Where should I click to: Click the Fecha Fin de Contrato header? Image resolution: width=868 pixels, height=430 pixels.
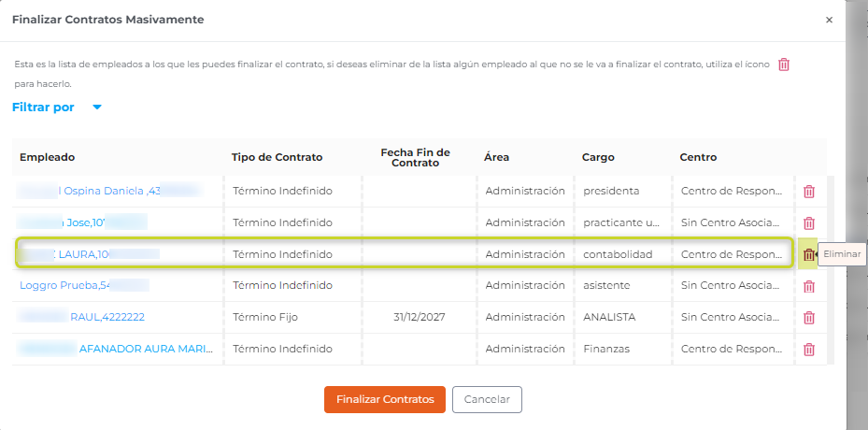(x=415, y=157)
